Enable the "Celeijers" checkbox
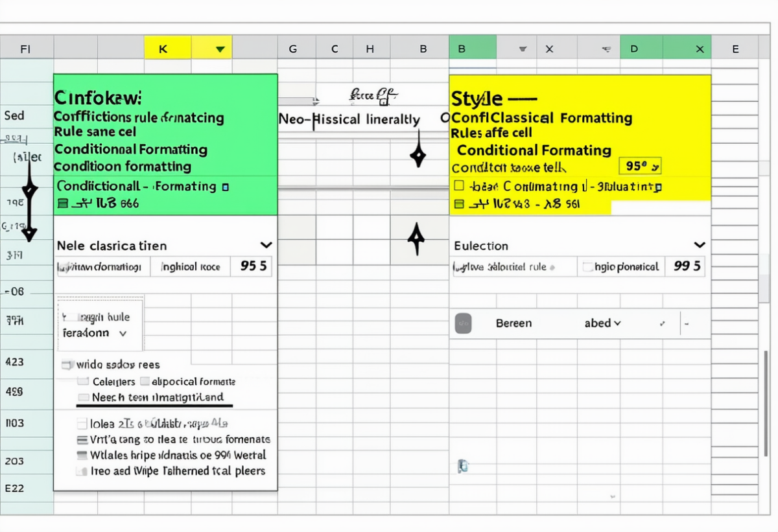This screenshot has height=532, width=778. (x=82, y=381)
